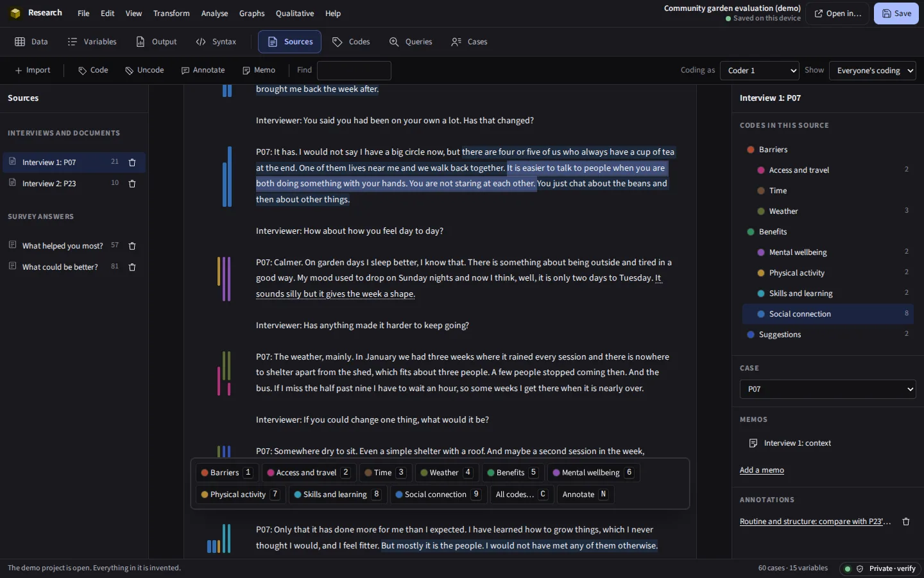Apply Code to the selection
924x578 pixels.
click(x=93, y=70)
